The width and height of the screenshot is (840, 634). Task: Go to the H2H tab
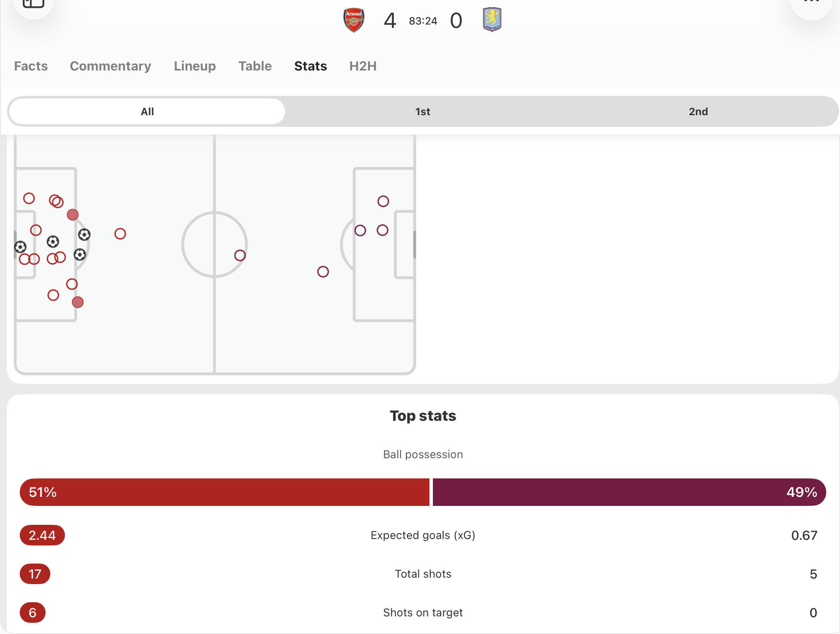point(363,66)
